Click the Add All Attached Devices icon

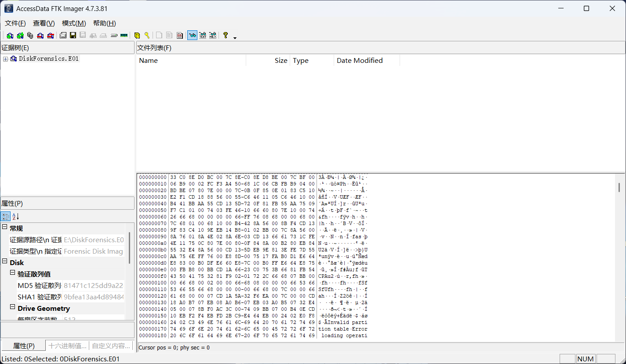click(x=20, y=36)
